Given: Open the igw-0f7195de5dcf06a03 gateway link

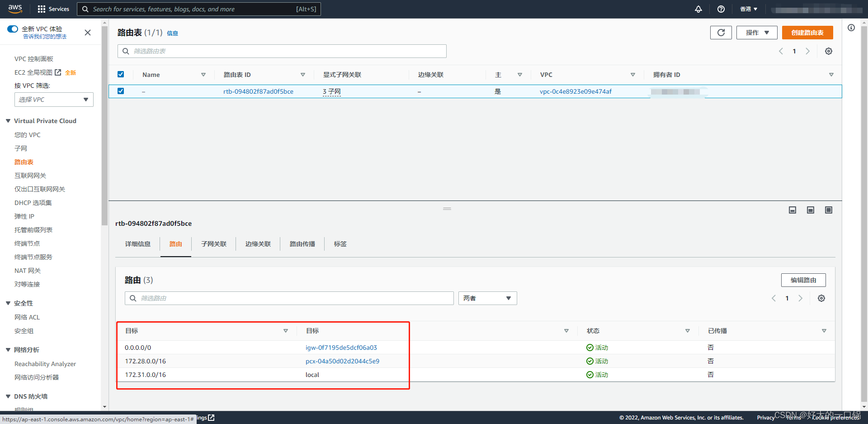Looking at the screenshot, I should coord(341,348).
